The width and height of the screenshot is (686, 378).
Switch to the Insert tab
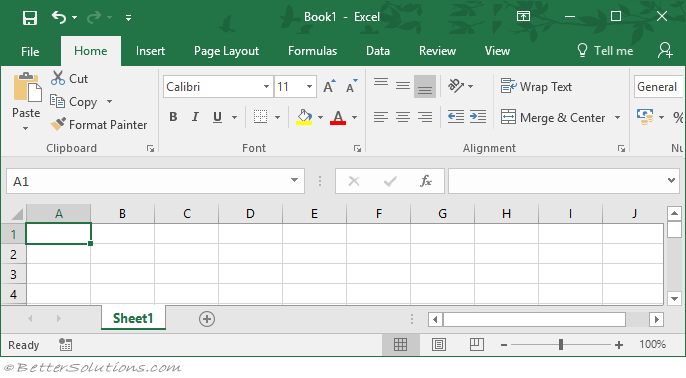tap(150, 51)
